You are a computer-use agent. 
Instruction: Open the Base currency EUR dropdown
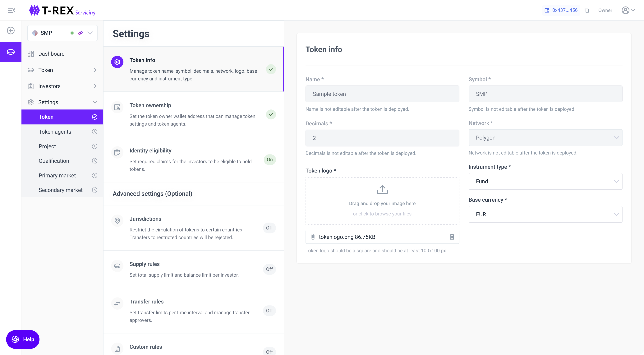tap(545, 214)
